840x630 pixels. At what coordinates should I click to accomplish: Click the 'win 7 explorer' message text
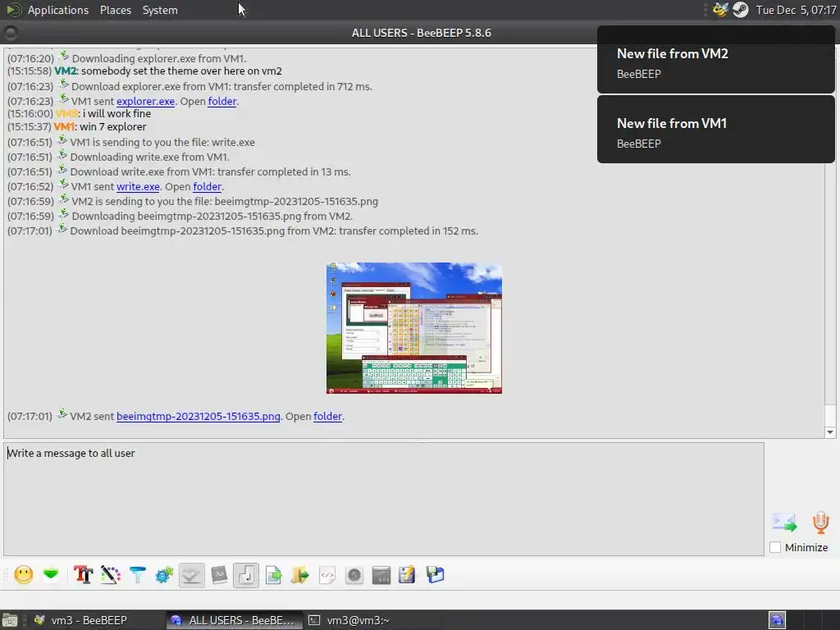[113, 127]
